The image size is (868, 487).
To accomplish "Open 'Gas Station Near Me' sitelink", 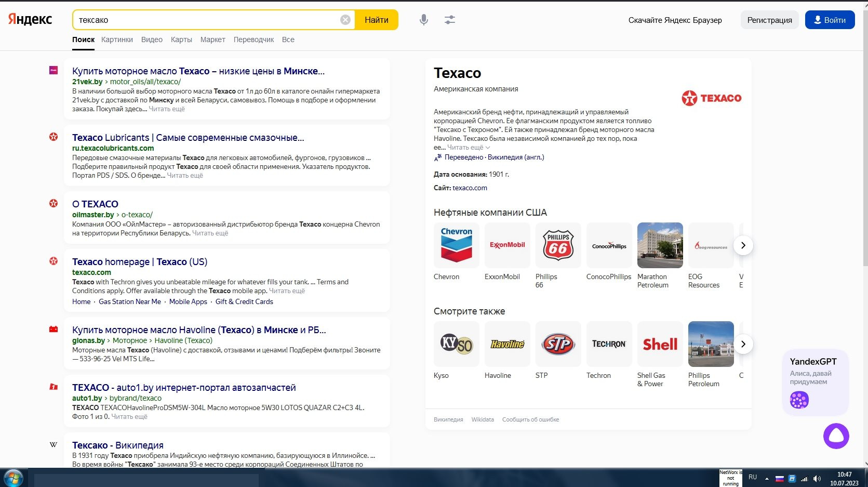I will [x=130, y=301].
